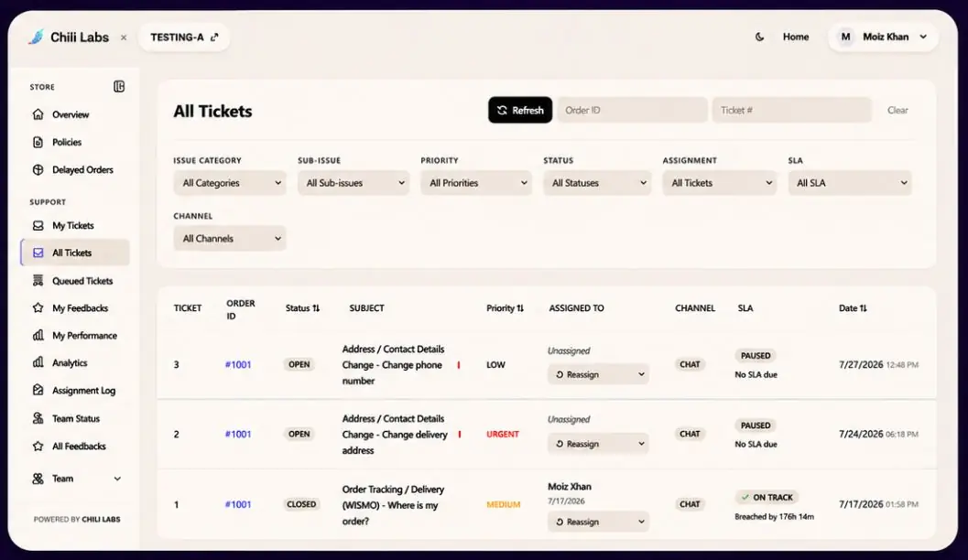The height and width of the screenshot is (560, 968).
Task: Open the Moiz Khan account menu
Action: coord(884,37)
